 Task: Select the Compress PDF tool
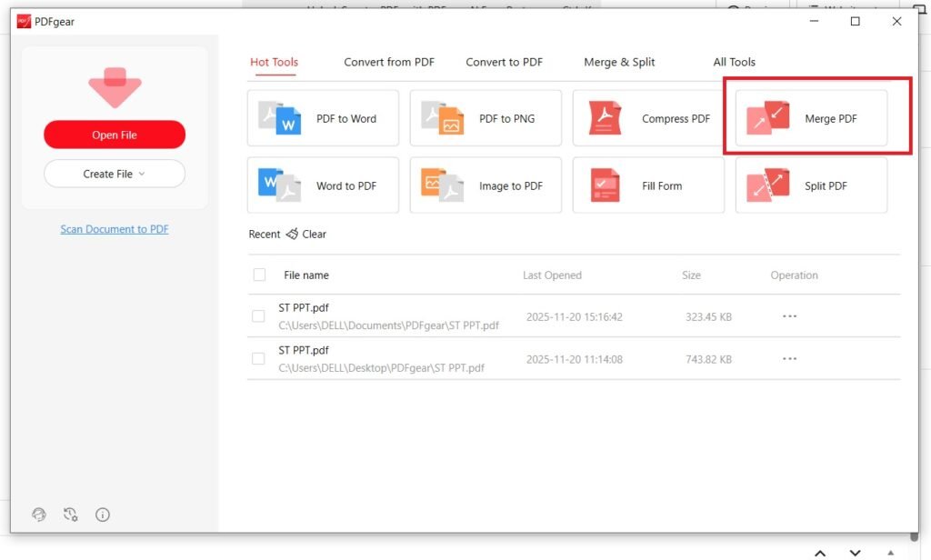pos(648,118)
